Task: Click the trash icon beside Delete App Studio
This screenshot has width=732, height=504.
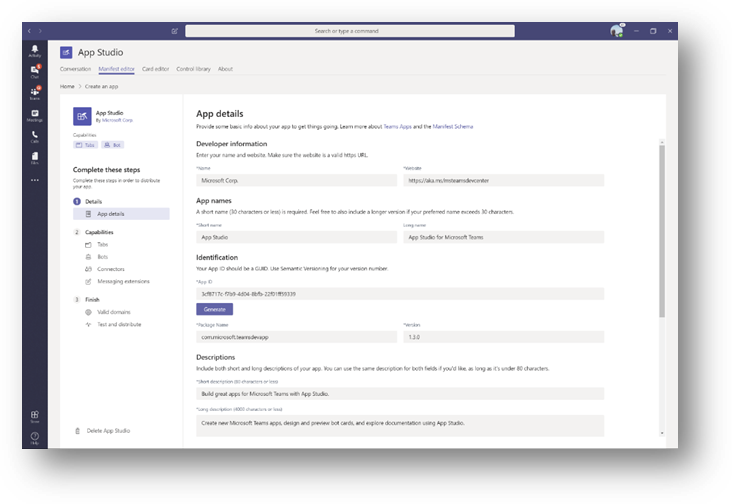Action: click(77, 431)
